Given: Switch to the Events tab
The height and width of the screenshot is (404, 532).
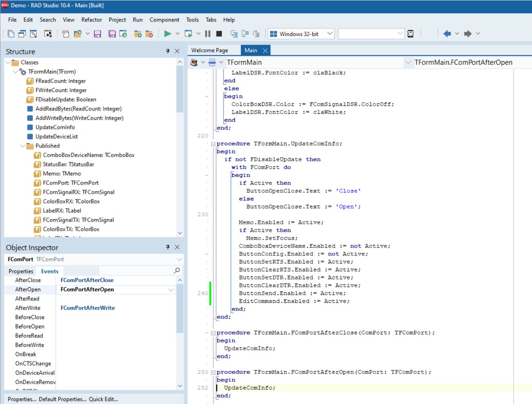Looking at the screenshot, I should pos(50,271).
